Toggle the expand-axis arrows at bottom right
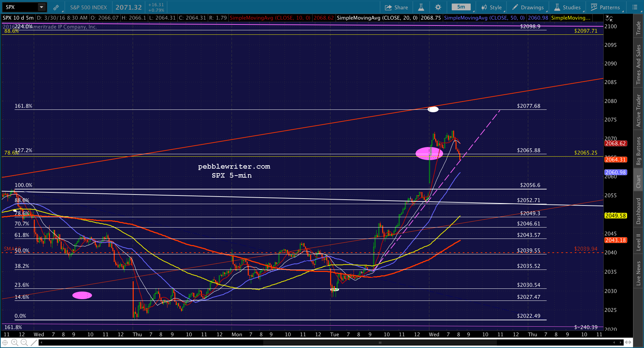The image size is (644, 348). 628,342
